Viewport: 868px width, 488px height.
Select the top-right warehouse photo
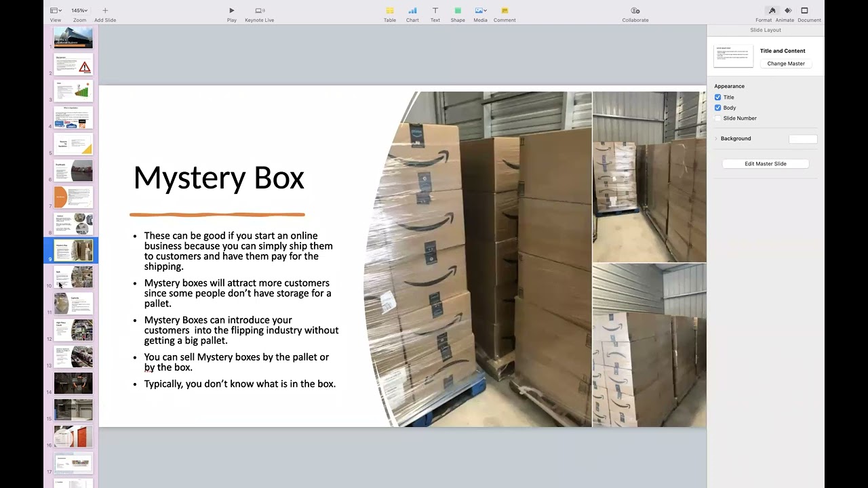pyautogui.click(x=650, y=177)
